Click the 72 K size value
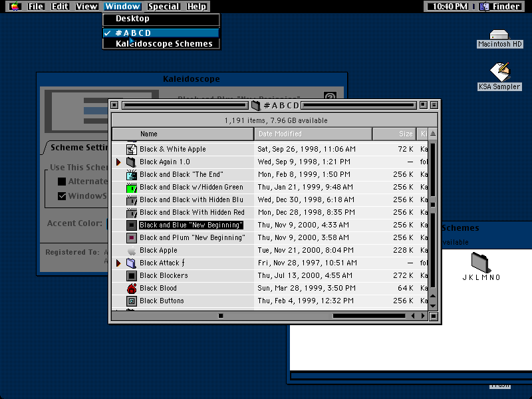The height and width of the screenshot is (399, 532). tap(406, 149)
